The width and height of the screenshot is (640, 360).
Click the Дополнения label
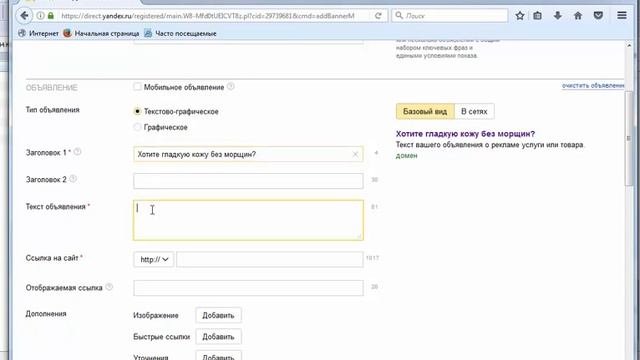click(46, 314)
